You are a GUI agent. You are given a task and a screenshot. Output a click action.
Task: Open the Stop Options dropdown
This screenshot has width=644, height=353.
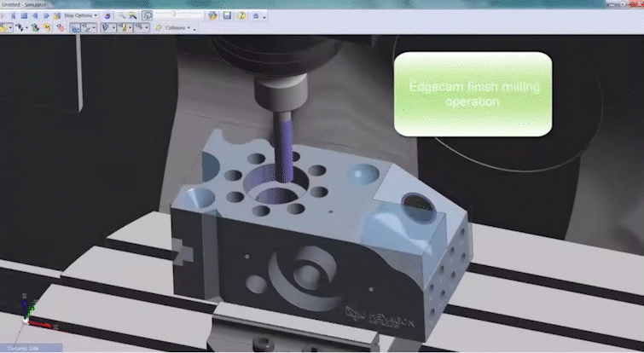click(x=79, y=15)
